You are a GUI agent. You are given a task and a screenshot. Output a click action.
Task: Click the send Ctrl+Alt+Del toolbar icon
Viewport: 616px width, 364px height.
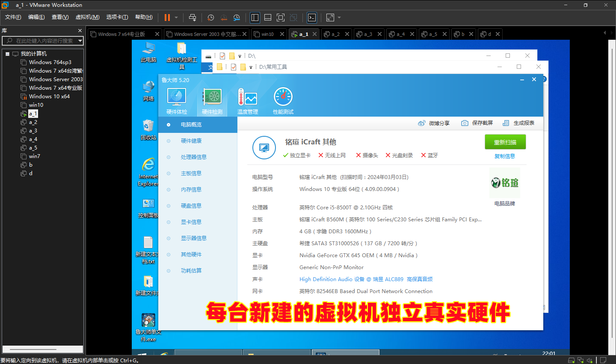click(x=192, y=18)
